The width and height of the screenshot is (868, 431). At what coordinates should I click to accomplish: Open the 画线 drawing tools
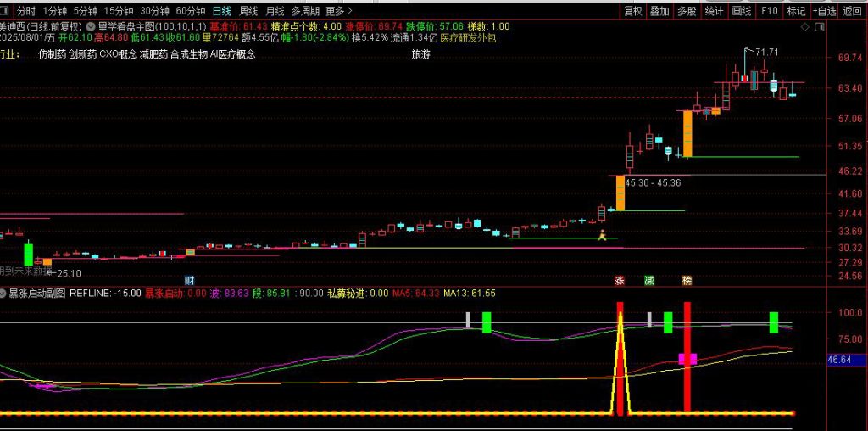pyautogui.click(x=742, y=11)
